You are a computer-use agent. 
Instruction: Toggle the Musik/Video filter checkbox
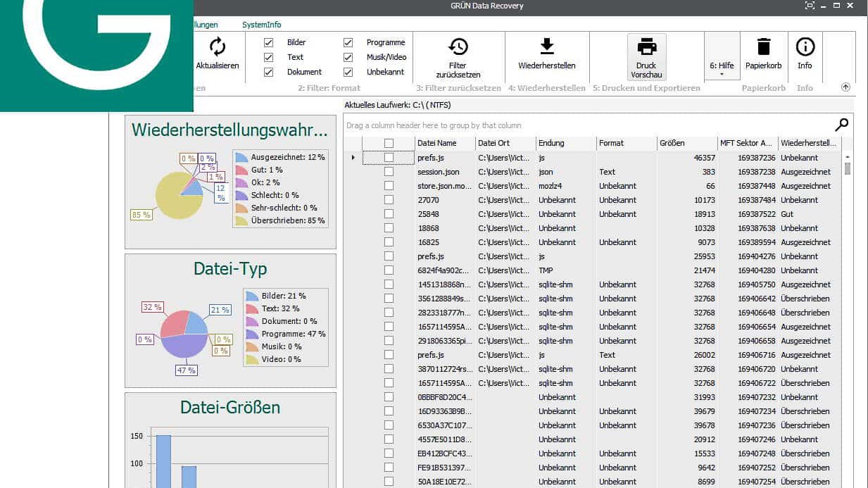348,57
